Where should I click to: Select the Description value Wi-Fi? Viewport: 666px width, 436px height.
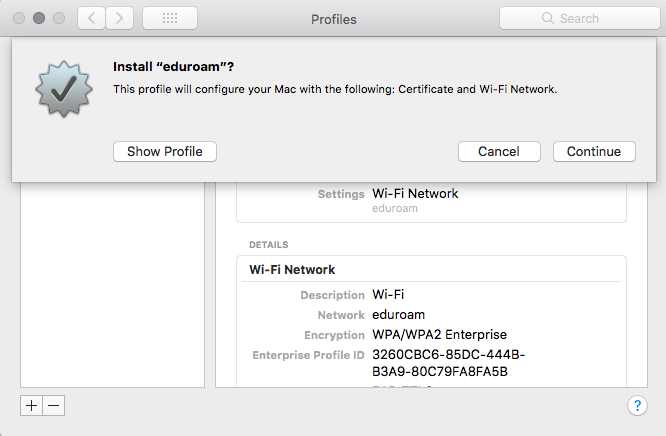tap(388, 294)
